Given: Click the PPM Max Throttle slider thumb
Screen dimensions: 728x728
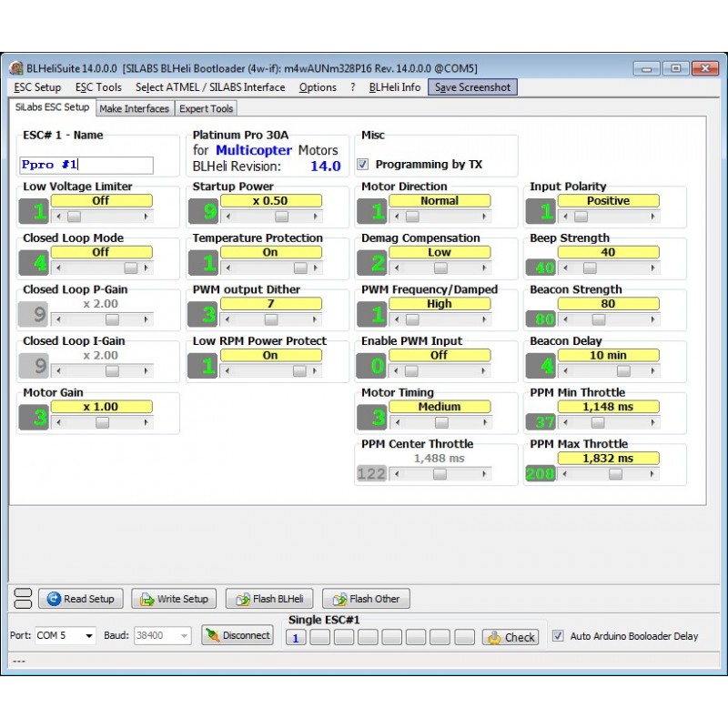Looking at the screenshot, I should (616, 474).
